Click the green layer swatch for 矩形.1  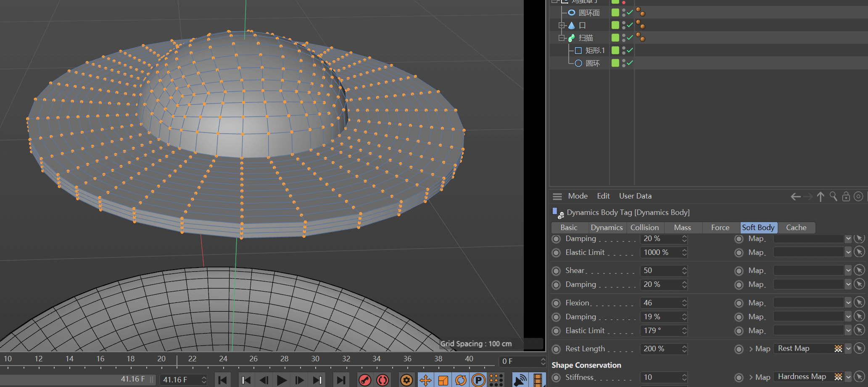615,50
